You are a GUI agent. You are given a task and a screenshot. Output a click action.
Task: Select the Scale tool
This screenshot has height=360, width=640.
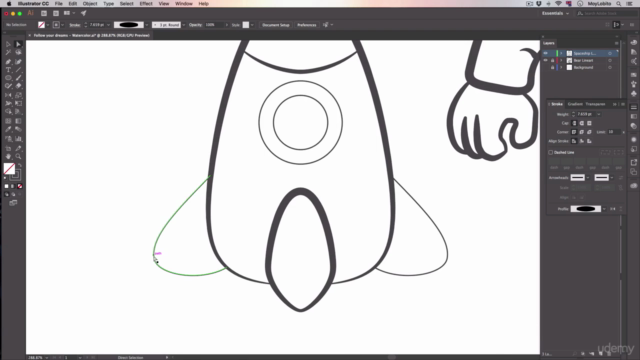pos(18,95)
